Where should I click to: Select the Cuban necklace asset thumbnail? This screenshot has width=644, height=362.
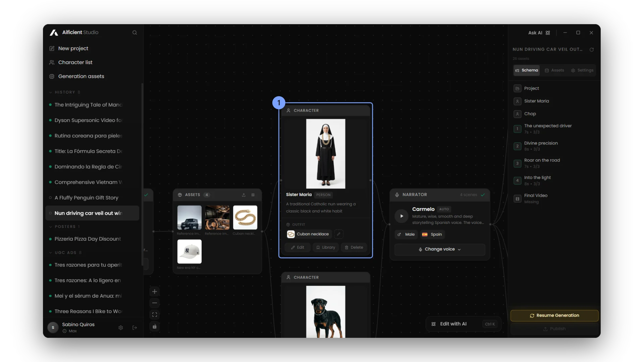[245, 218]
